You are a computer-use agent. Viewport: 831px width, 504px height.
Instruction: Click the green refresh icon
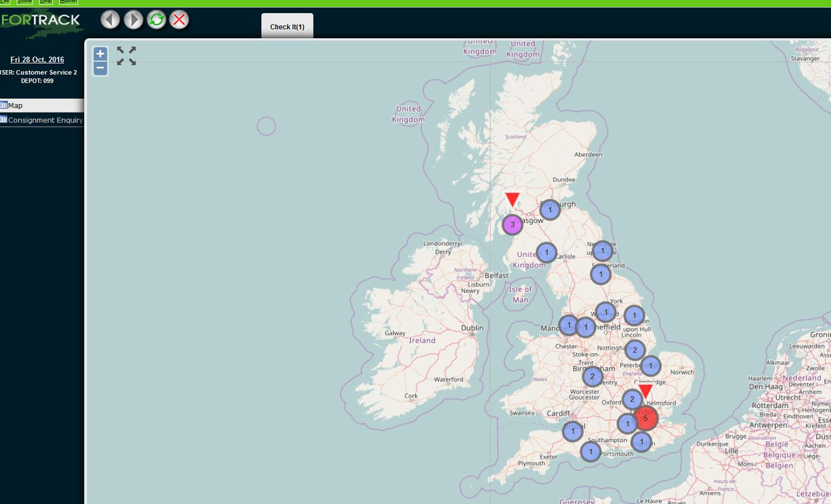tap(156, 19)
